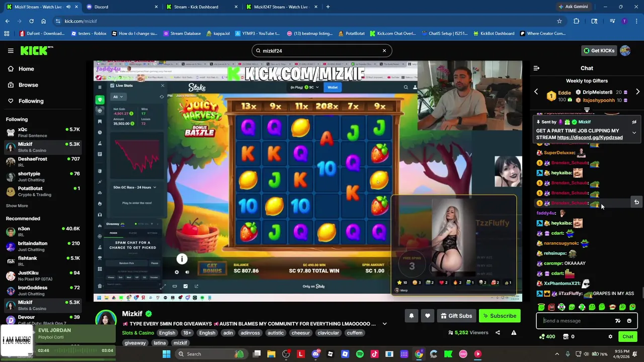Image resolution: width=644 pixels, height=362 pixels.
Task: Show previous weekly top gifters
Action: click(x=536, y=92)
